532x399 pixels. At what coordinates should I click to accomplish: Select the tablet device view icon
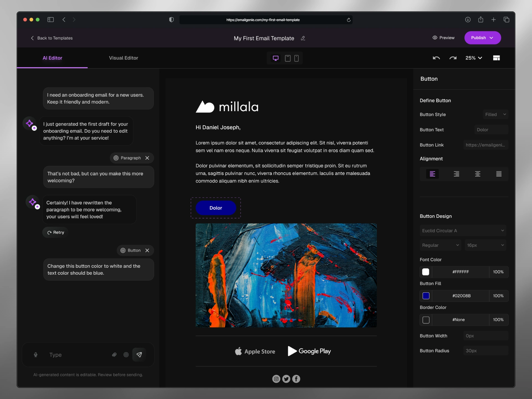point(288,58)
